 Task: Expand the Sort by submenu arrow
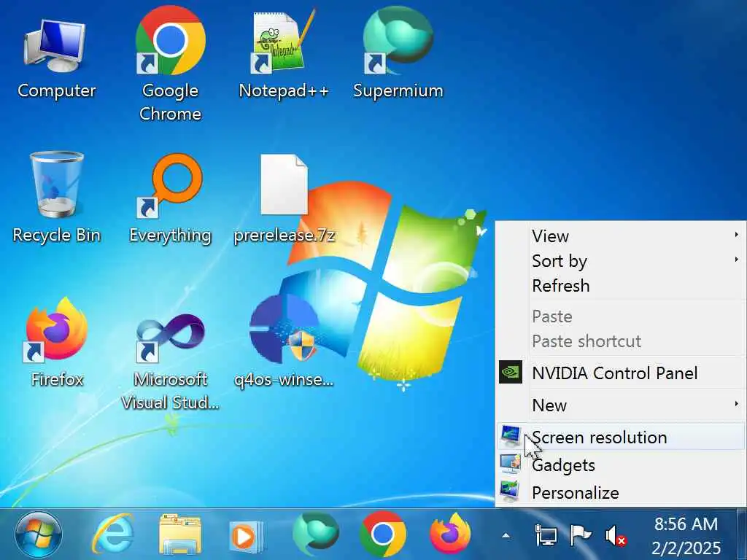[x=736, y=259]
